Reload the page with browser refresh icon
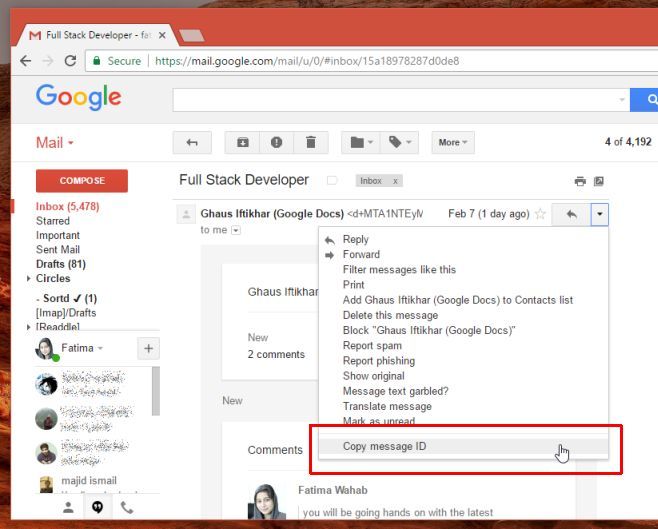This screenshot has height=529, width=658. (x=70, y=61)
